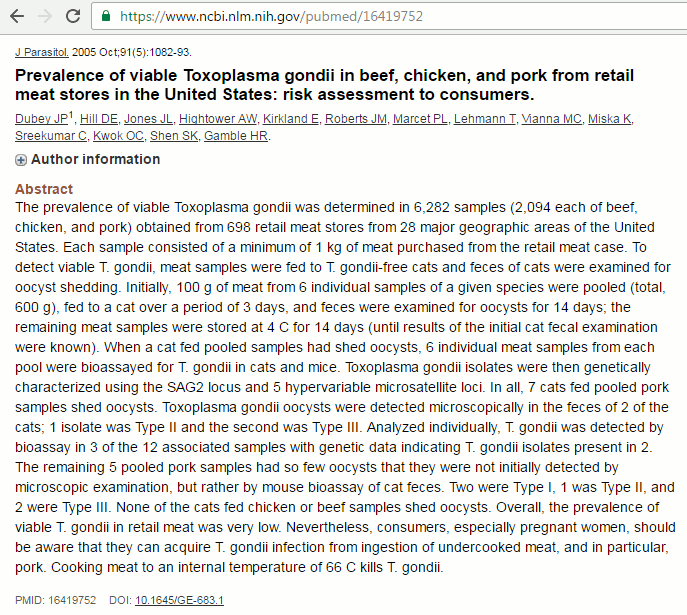The width and height of the screenshot is (687, 615).
Task: Open author Dubey JP link
Action: coord(41,119)
